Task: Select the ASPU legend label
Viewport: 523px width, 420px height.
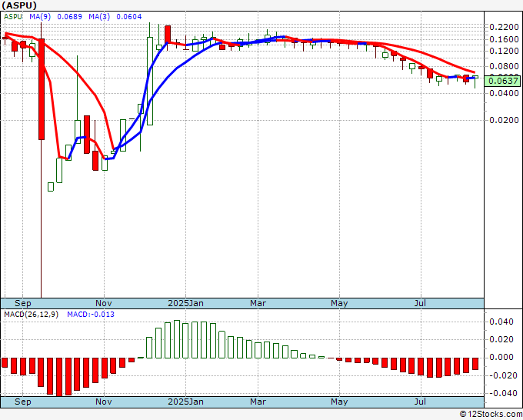Action: coord(13,17)
